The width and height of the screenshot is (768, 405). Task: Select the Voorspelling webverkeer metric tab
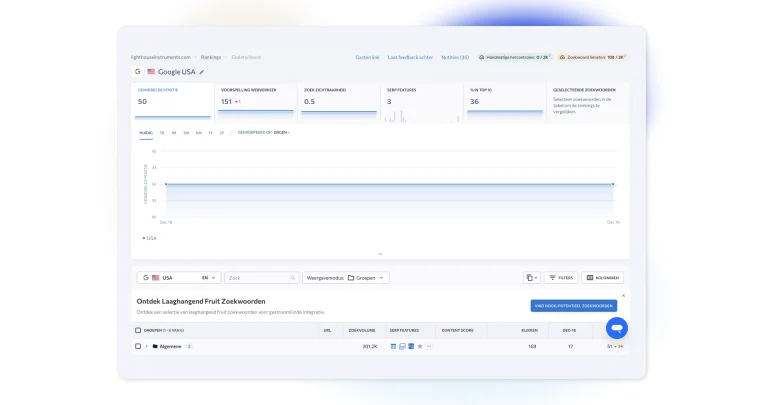tap(256, 102)
